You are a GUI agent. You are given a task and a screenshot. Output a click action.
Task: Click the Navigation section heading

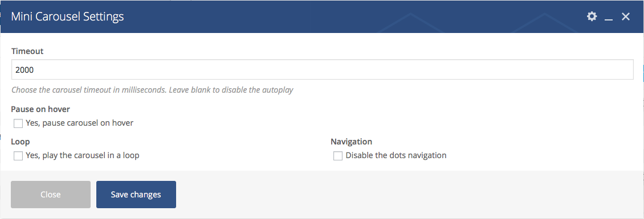(x=351, y=142)
